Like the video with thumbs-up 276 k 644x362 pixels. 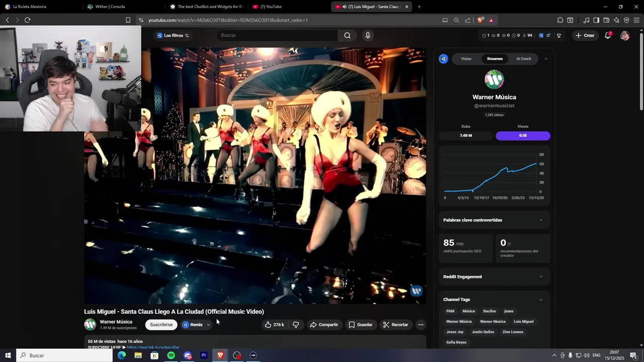coord(275,325)
